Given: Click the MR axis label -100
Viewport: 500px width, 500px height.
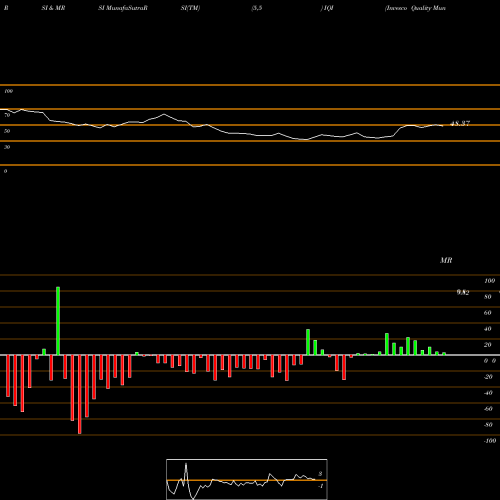Looking at the screenshot, I should click(x=490, y=441).
